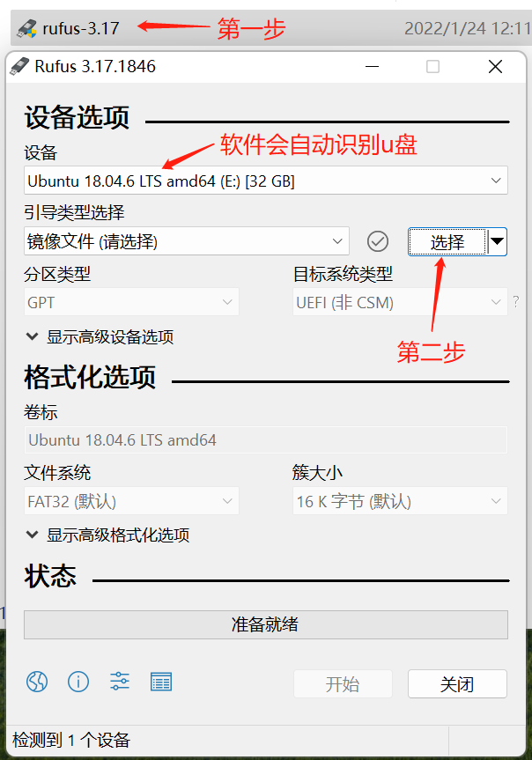Open the About info icon

click(78, 682)
